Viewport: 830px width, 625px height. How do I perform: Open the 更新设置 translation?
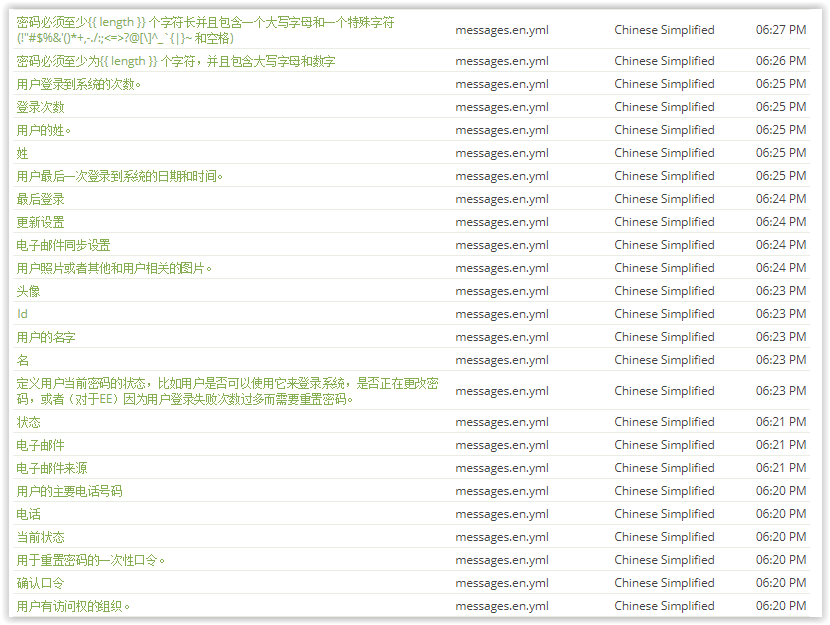[x=40, y=222]
